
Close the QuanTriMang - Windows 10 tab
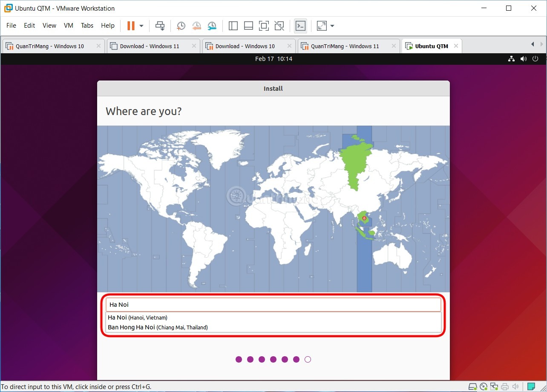pos(98,46)
